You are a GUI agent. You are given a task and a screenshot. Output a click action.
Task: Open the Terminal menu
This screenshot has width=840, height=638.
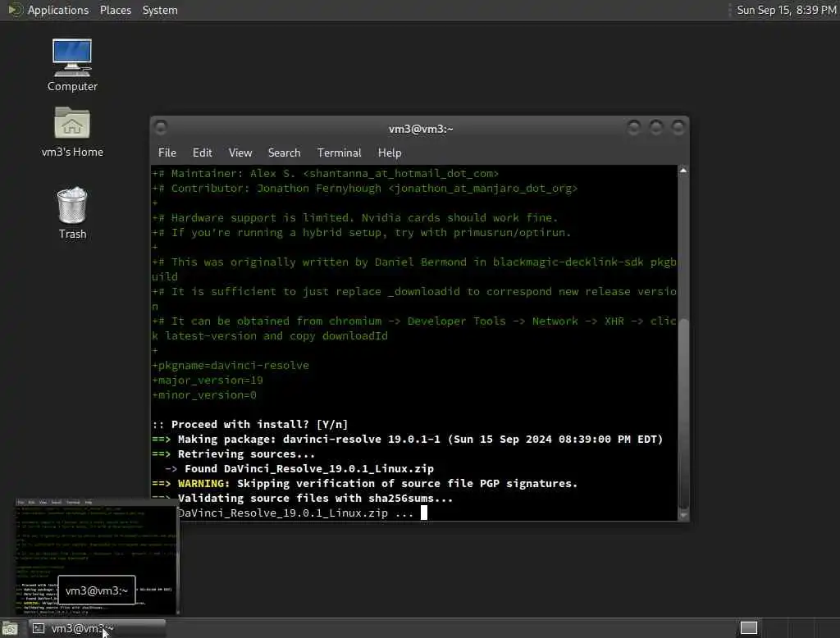click(339, 153)
